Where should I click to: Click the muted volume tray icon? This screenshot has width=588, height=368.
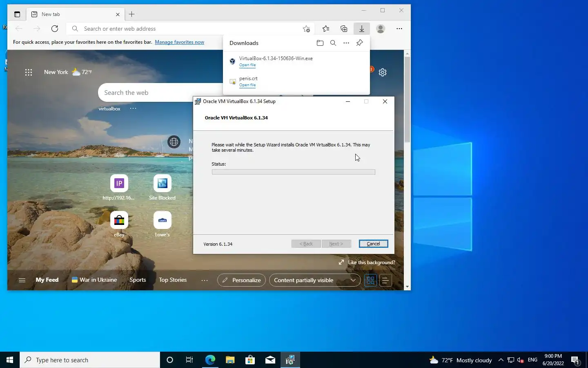pyautogui.click(x=521, y=360)
